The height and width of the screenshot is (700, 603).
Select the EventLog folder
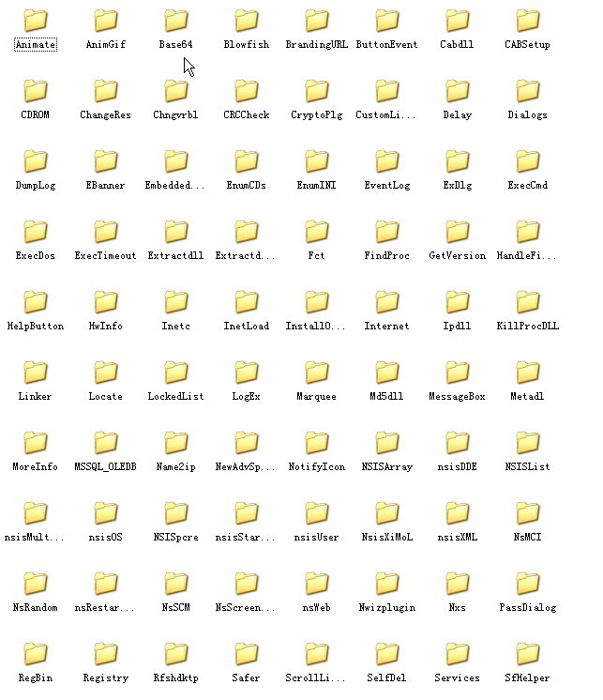387,161
